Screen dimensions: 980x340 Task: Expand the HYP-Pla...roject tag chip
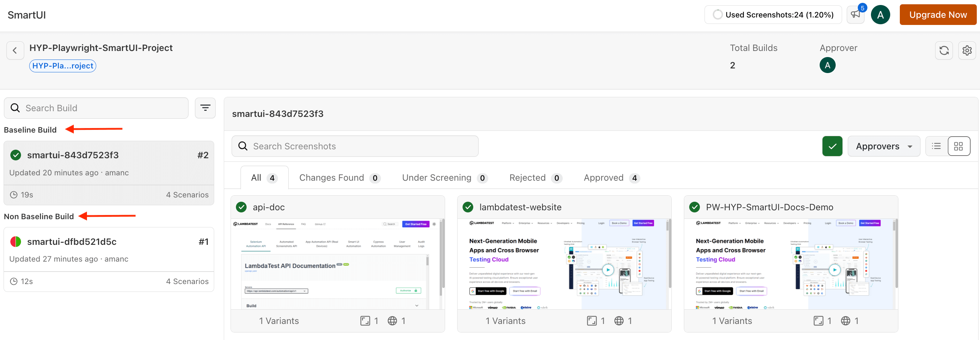pyautogui.click(x=62, y=66)
